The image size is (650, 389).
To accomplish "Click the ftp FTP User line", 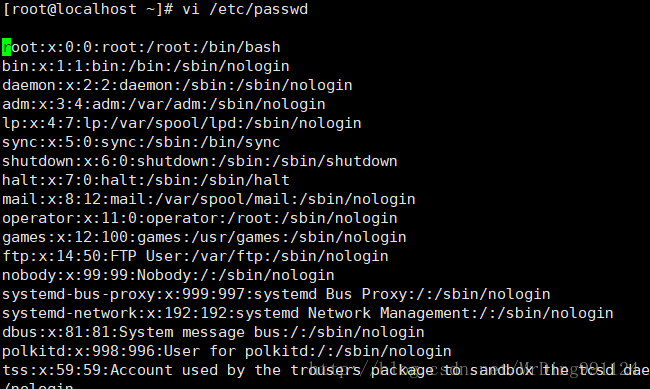I will [x=195, y=257].
